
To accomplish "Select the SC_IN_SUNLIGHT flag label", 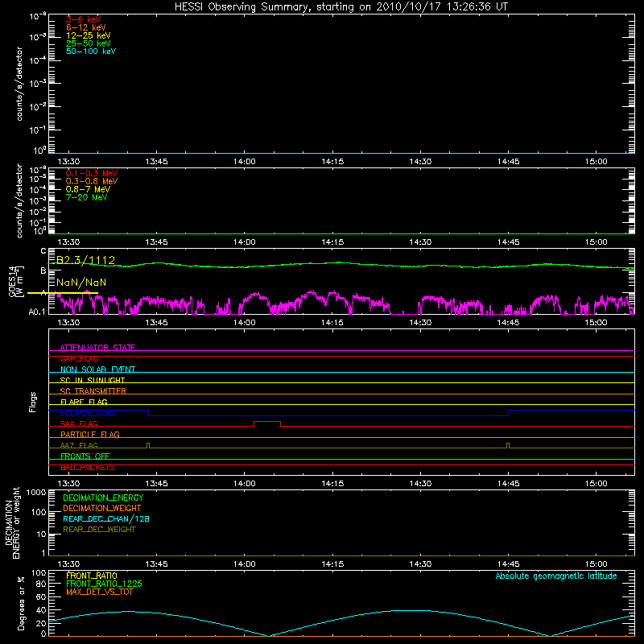I will point(93,380).
